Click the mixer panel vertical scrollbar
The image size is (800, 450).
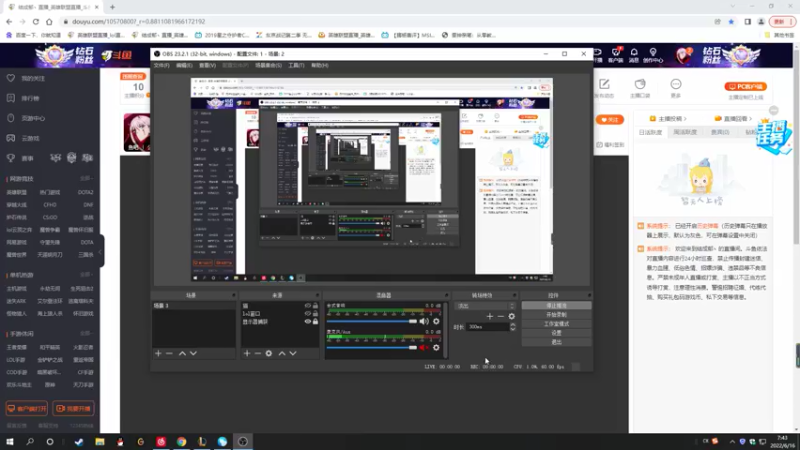tap(445, 330)
